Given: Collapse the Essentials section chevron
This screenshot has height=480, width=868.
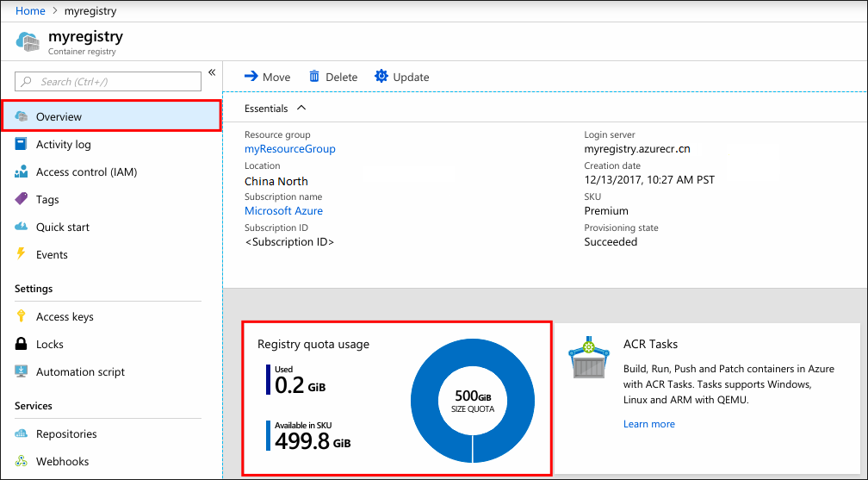Looking at the screenshot, I should 301,109.
